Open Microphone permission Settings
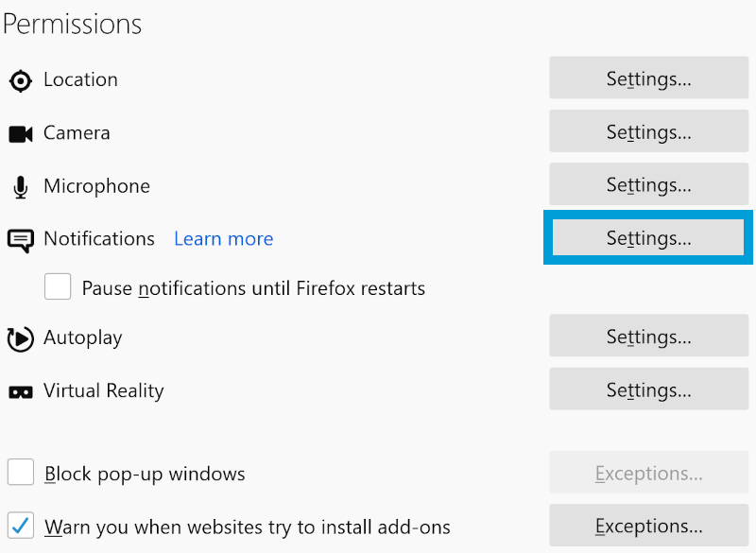This screenshot has height=553, width=756. pos(648,185)
